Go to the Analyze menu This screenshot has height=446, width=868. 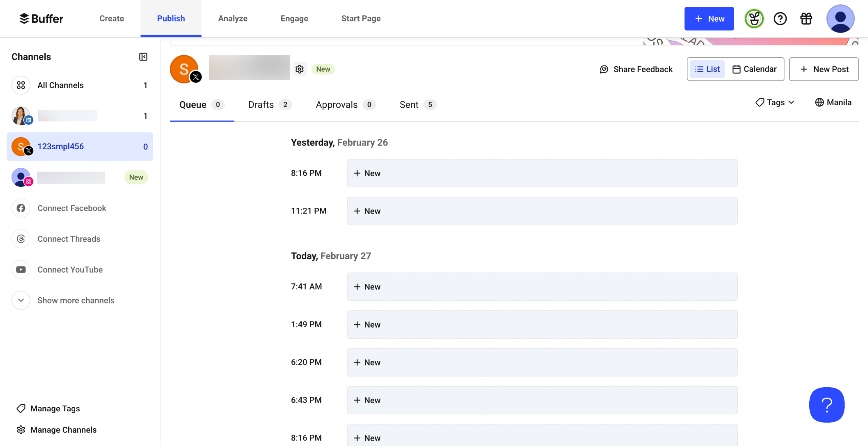(x=232, y=19)
